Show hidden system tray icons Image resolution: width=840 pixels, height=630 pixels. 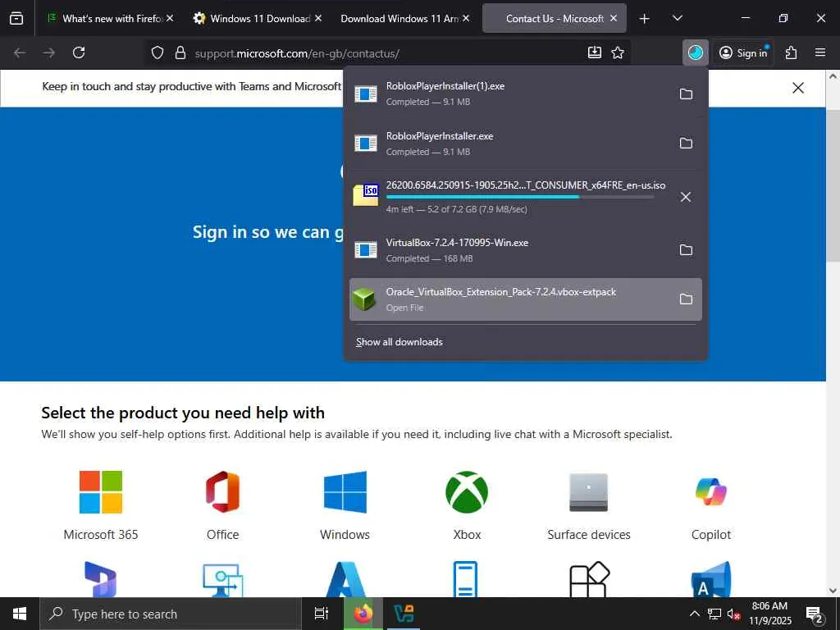(x=694, y=614)
